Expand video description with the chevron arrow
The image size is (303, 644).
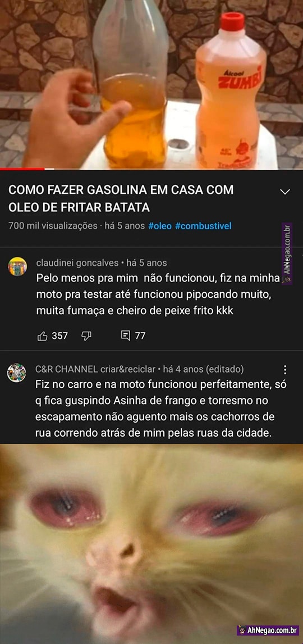click(284, 192)
